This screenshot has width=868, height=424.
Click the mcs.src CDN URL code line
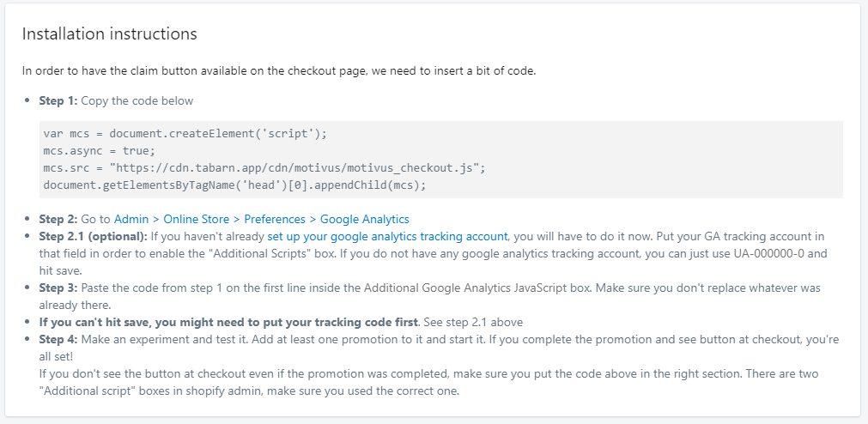(264, 167)
